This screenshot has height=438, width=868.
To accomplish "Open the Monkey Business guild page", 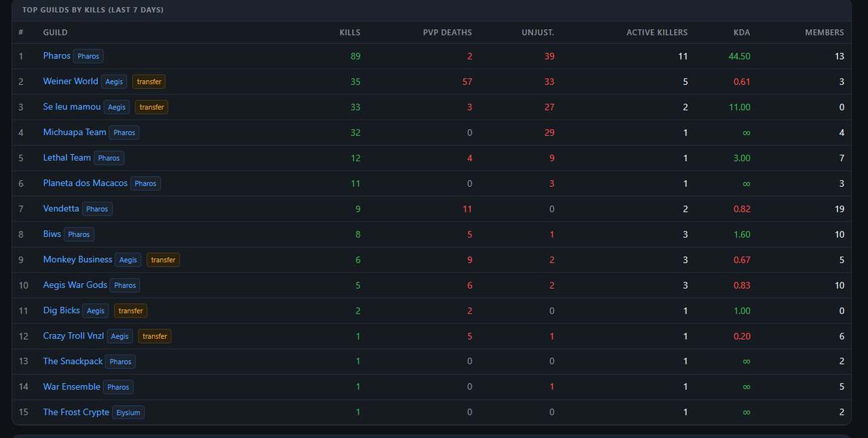I will pos(78,259).
